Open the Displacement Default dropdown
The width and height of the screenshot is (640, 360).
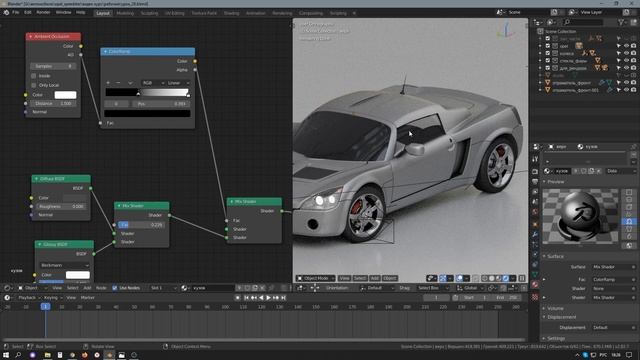[x=613, y=328]
